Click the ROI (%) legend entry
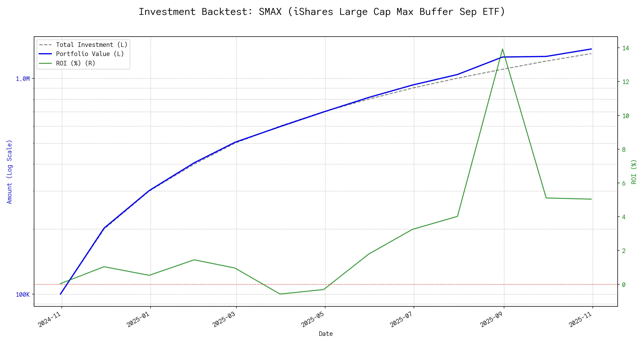The image size is (644, 343). (76, 63)
